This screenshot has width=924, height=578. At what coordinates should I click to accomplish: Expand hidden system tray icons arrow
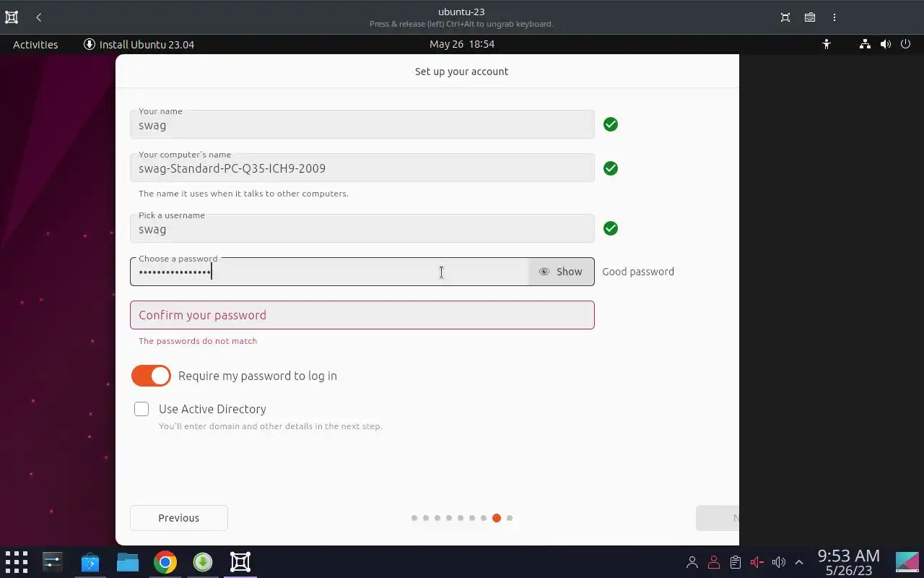pos(799,562)
